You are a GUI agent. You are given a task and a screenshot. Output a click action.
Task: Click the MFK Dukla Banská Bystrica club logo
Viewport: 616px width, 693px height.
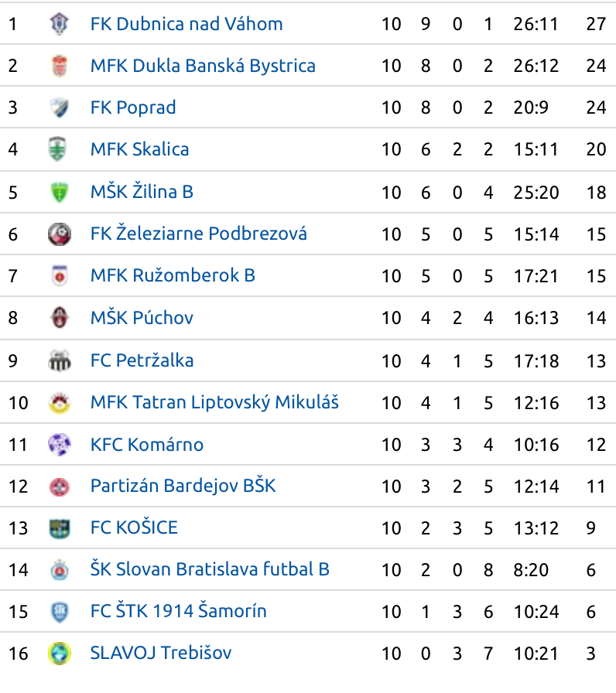coord(60,66)
